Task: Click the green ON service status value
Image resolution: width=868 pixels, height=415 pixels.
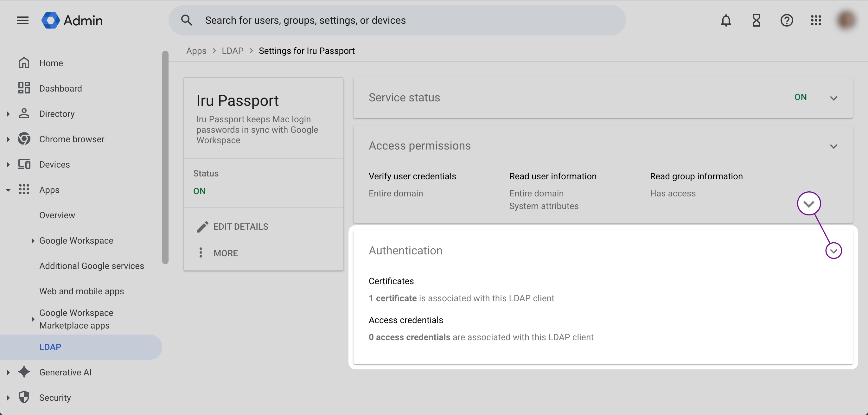Action: (x=800, y=97)
